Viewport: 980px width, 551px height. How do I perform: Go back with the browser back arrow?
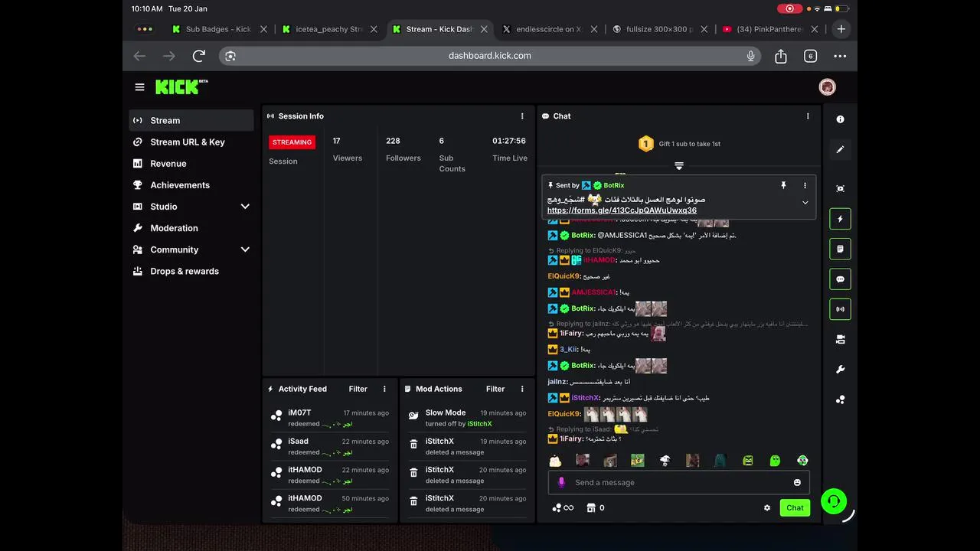[x=139, y=56]
